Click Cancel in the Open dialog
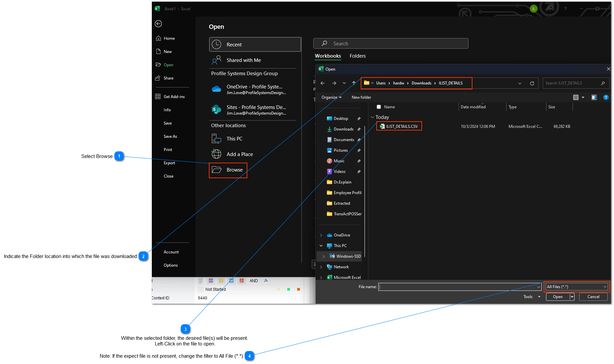The width and height of the screenshot is (614, 364). click(x=593, y=297)
